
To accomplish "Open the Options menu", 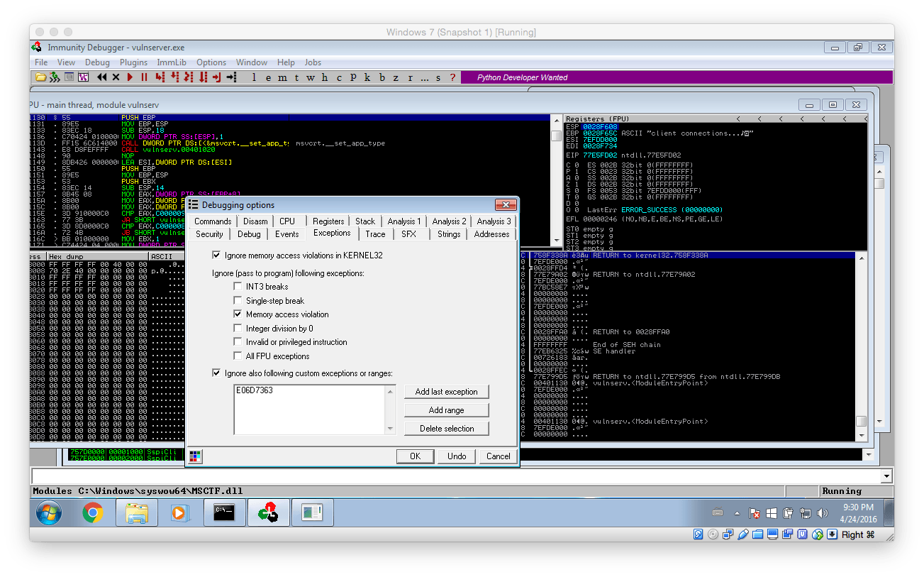I will coord(211,62).
